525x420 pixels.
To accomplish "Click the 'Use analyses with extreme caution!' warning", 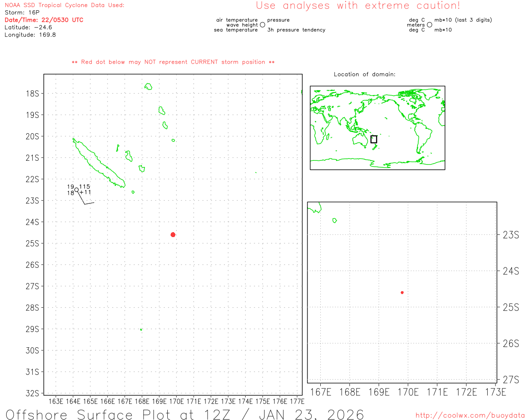I will 358,6.
